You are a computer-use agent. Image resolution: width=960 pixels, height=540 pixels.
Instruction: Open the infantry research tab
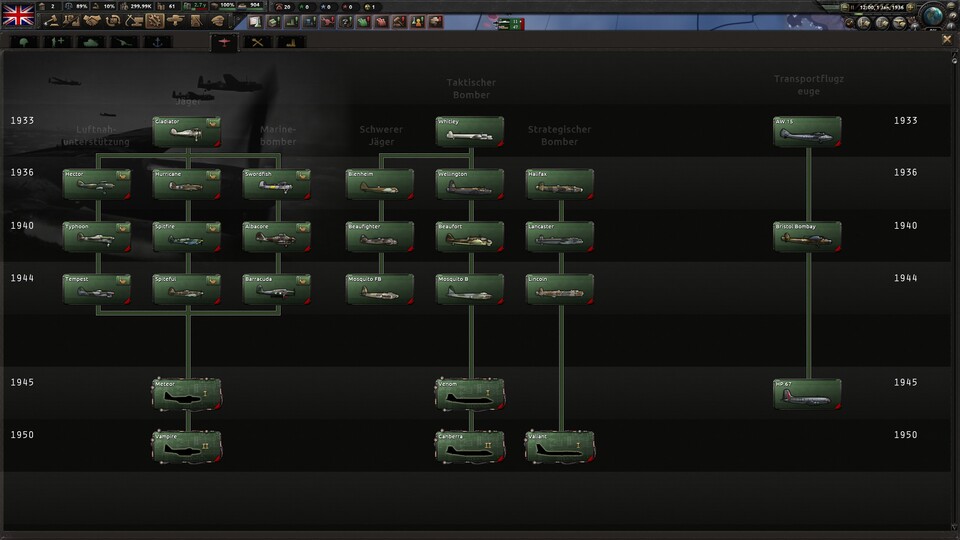click(24, 42)
